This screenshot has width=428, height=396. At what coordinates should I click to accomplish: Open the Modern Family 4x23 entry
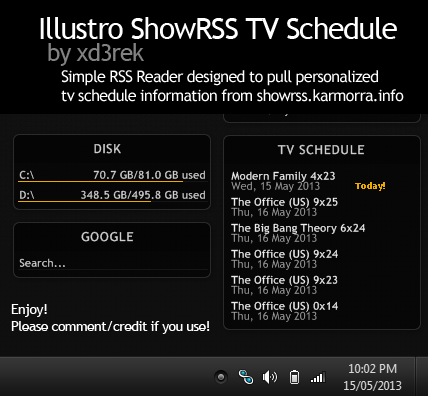click(x=283, y=176)
